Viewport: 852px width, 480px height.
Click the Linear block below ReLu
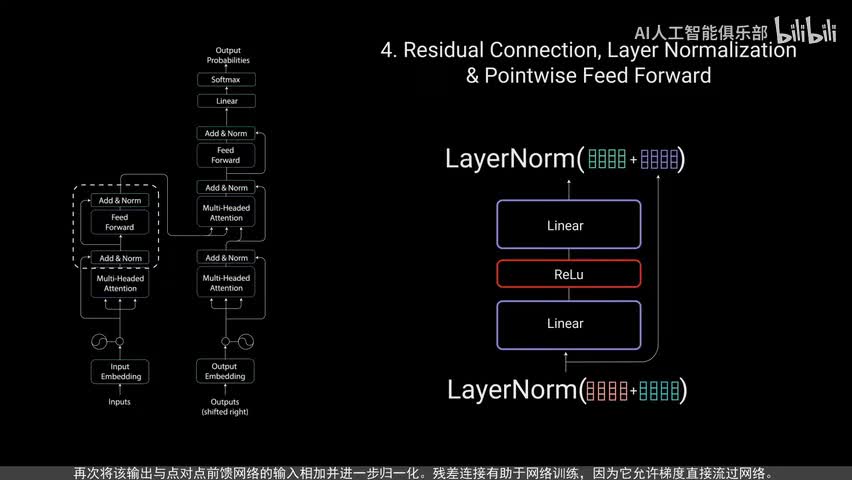(568, 324)
